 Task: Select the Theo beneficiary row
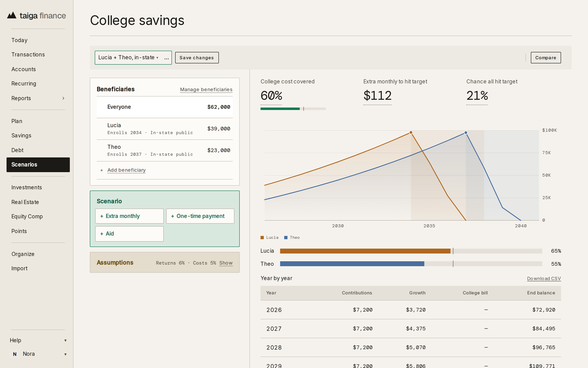coord(165,150)
